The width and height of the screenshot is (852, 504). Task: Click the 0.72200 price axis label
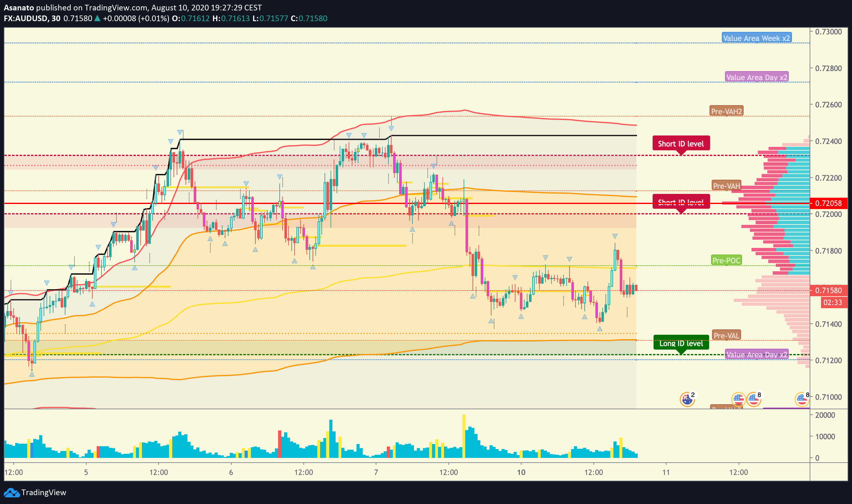(829, 178)
